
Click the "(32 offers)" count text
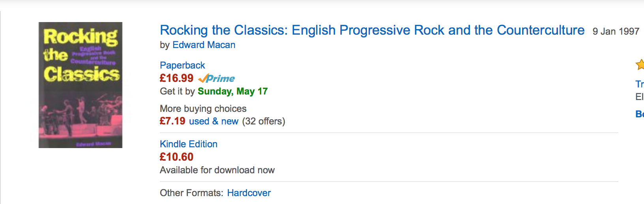pyautogui.click(x=264, y=121)
